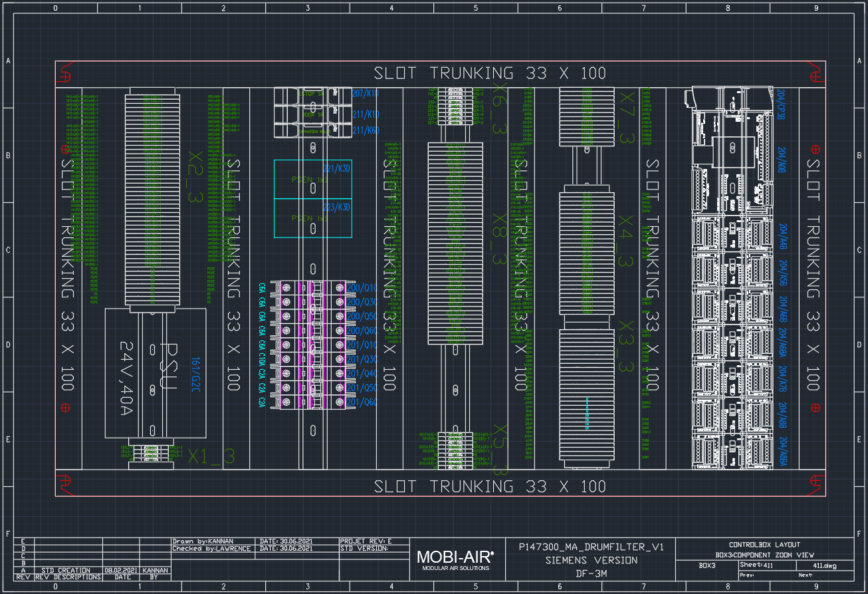Click the 411.dwg file name field
This screenshot has height=594, width=868.
[x=814, y=565]
